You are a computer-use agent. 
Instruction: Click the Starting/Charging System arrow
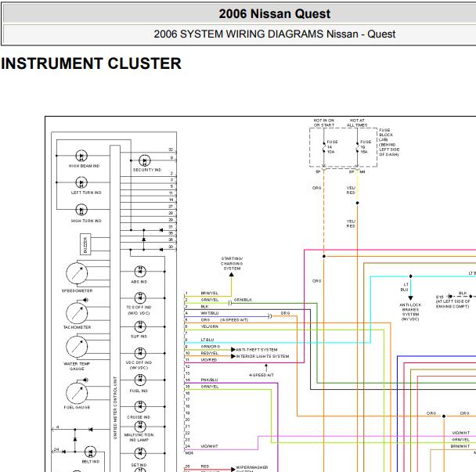click(x=231, y=275)
